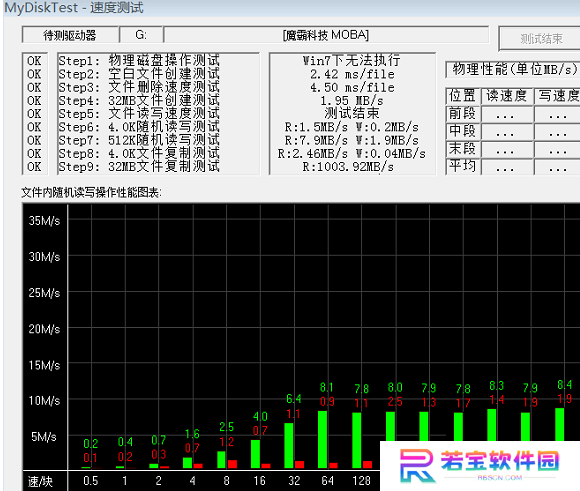580x491 pixels.
Task: Select Step4 32MB文件创建测试 row
Action: point(139,100)
